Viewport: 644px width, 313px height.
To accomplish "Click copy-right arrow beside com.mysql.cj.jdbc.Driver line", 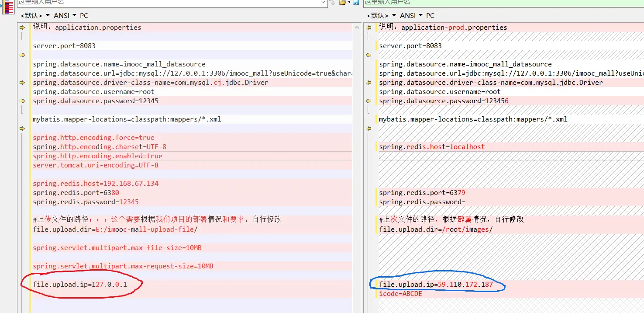I will (x=22, y=83).
